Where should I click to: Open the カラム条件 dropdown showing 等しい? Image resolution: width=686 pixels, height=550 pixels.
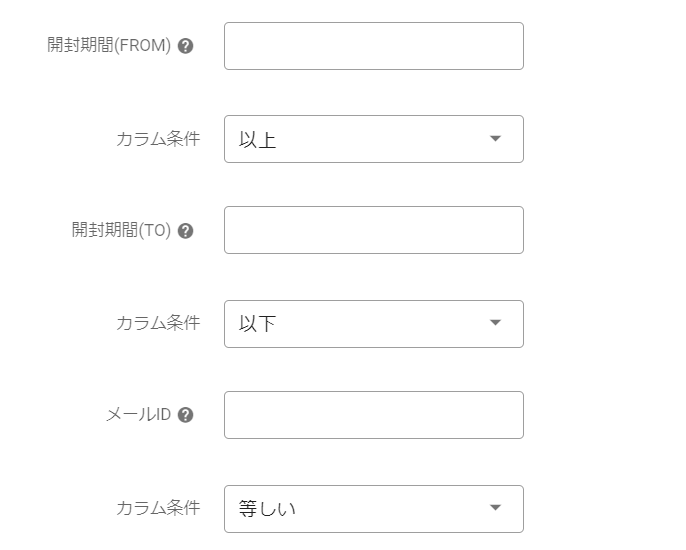(373, 508)
